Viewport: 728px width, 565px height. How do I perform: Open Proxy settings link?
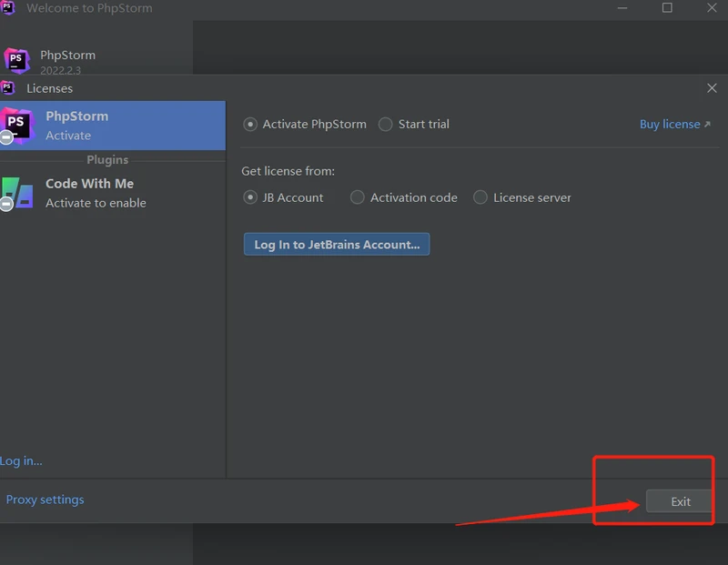45,499
